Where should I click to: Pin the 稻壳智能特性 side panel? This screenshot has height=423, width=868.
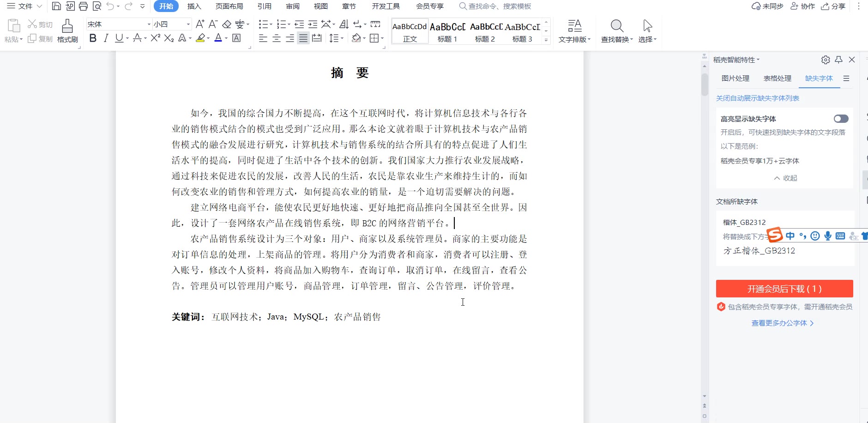pyautogui.click(x=839, y=60)
